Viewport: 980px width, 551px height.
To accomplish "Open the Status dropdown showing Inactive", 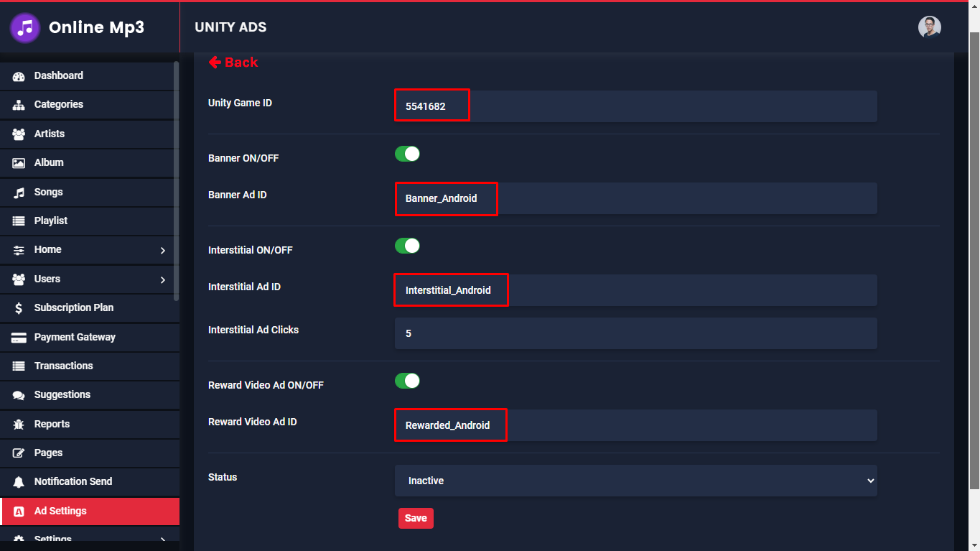I will [x=635, y=481].
